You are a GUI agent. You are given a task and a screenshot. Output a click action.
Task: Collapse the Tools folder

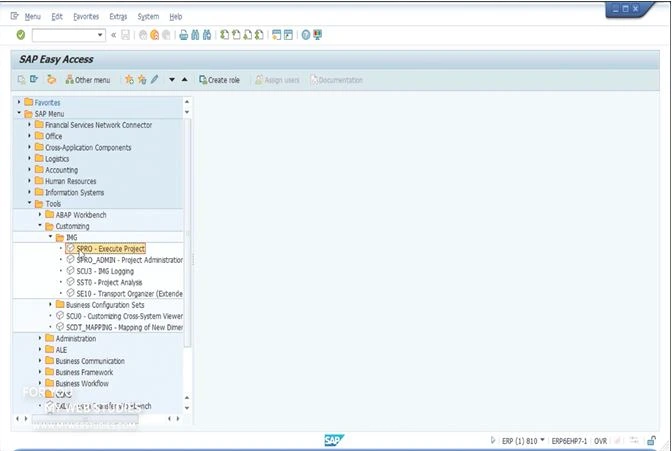point(30,203)
